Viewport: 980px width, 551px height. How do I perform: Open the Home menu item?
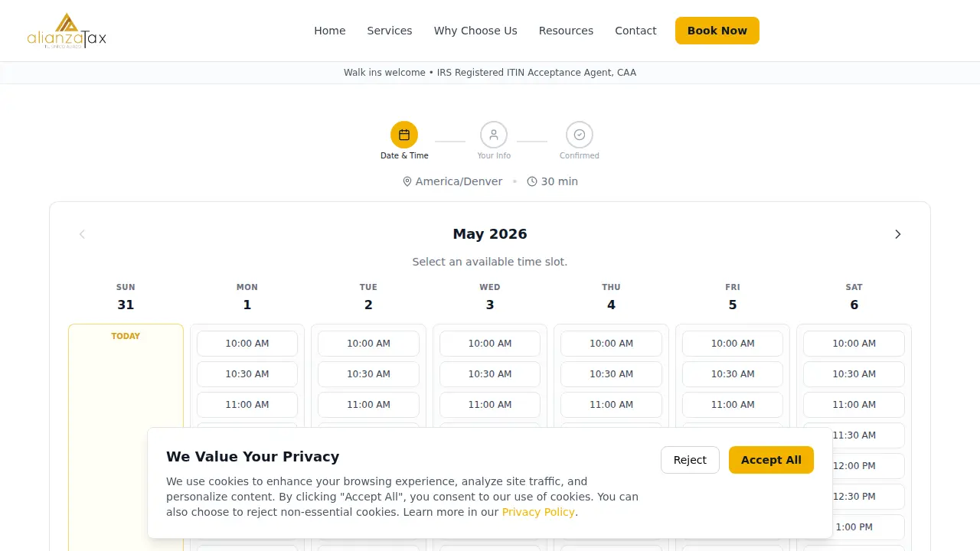(330, 31)
